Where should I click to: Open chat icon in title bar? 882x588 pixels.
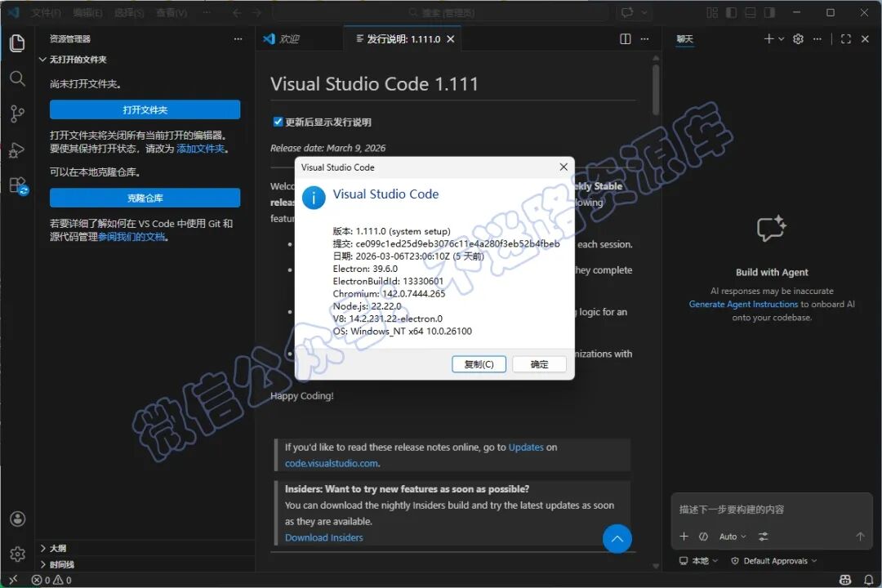click(x=627, y=12)
